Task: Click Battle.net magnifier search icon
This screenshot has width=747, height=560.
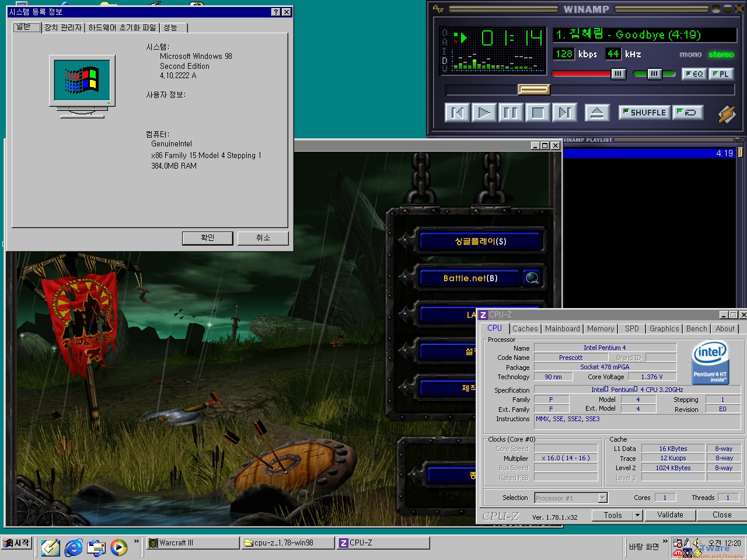Action: coord(532,278)
